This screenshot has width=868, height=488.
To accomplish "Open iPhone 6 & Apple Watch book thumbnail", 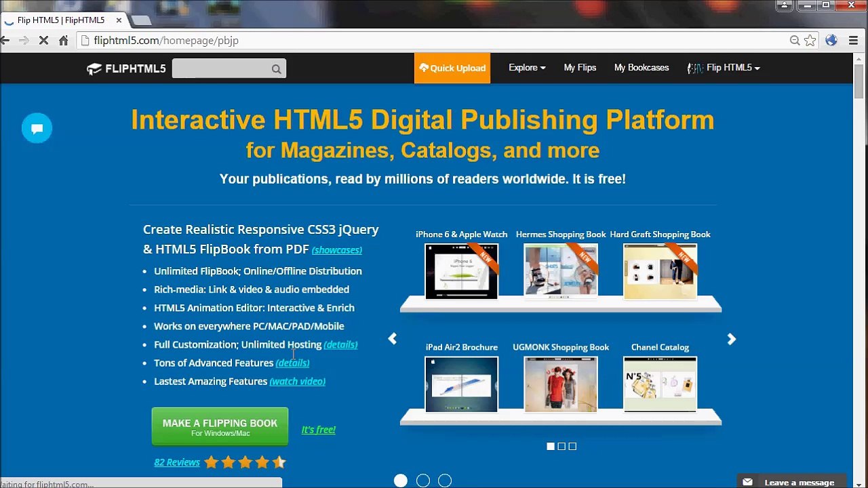I will click(461, 271).
